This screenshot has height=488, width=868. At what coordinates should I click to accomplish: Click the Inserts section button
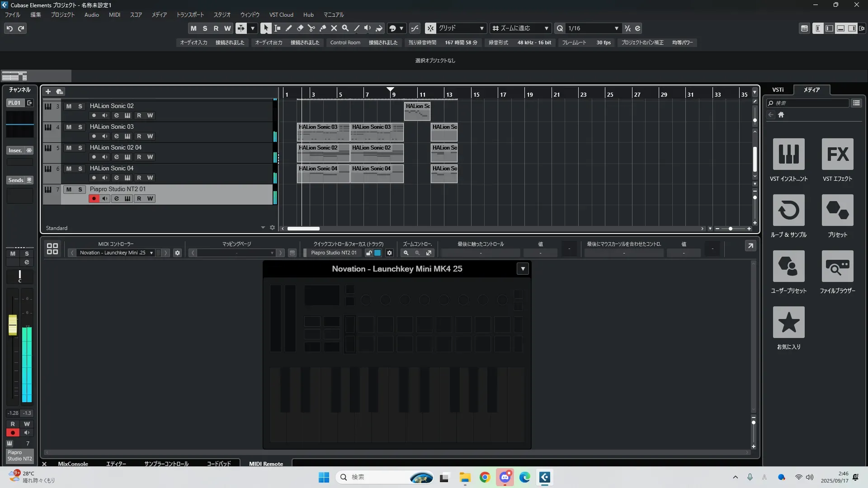pyautogui.click(x=15, y=150)
